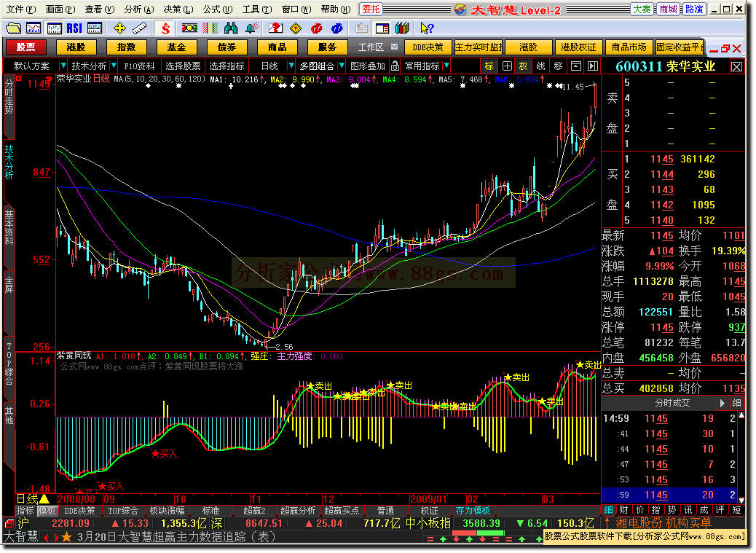The image size is (756, 553).
Task: Open the 公式 menu
Action: pos(218,9)
